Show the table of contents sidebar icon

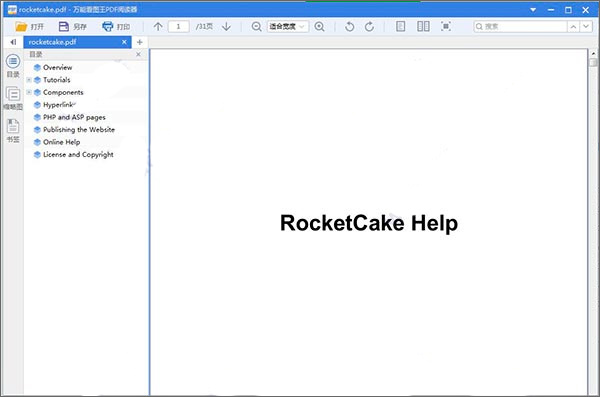[x=13, y=65]
